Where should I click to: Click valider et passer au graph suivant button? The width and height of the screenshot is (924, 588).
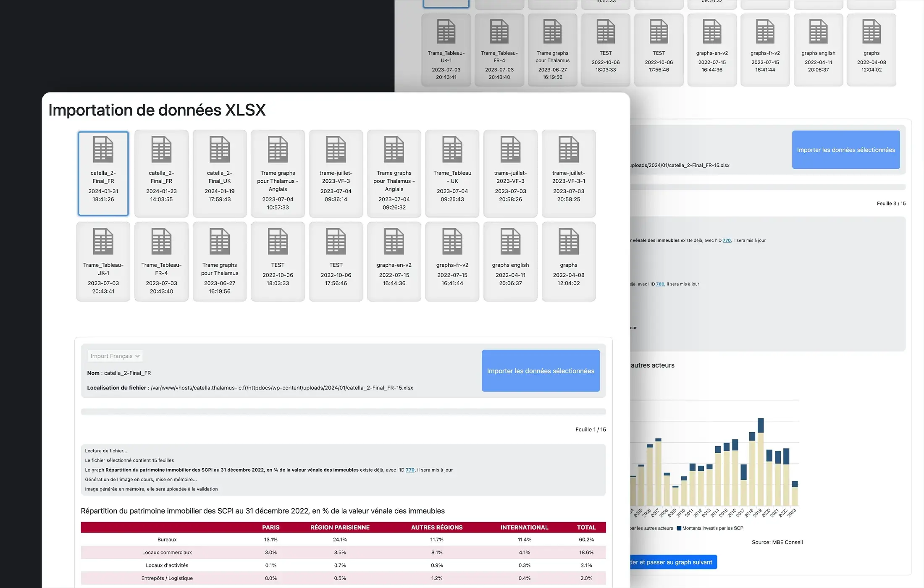point(673,562)
